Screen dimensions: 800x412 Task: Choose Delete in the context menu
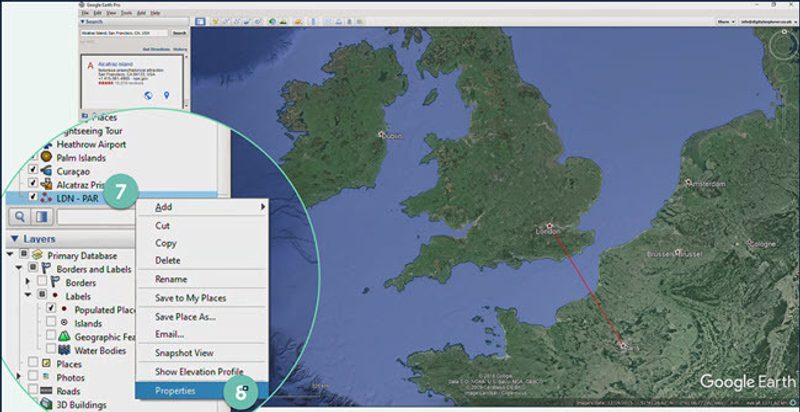pos(167,261)
